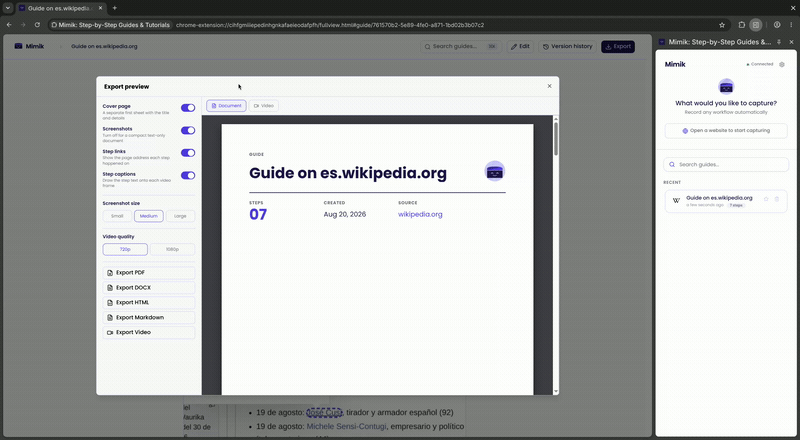Click the Mimik extension label in the address bar
This screenshot has height=440, width=800.
point(110,25)
